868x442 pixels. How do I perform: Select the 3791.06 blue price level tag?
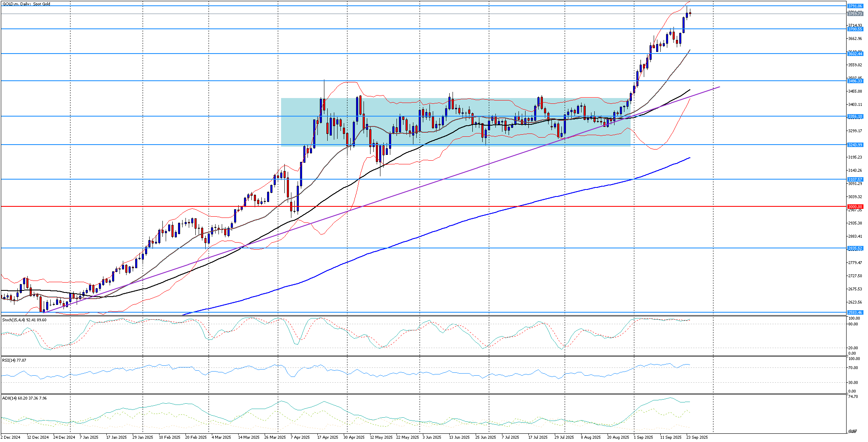855,6
